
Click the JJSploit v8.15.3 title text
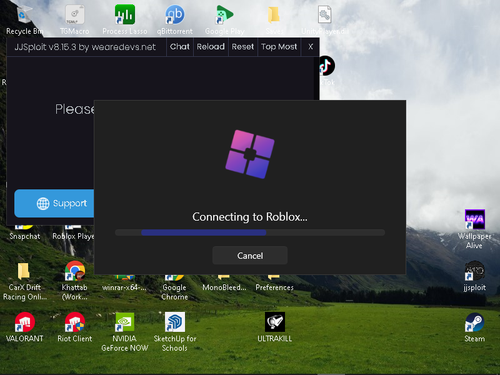pos(85,47)
